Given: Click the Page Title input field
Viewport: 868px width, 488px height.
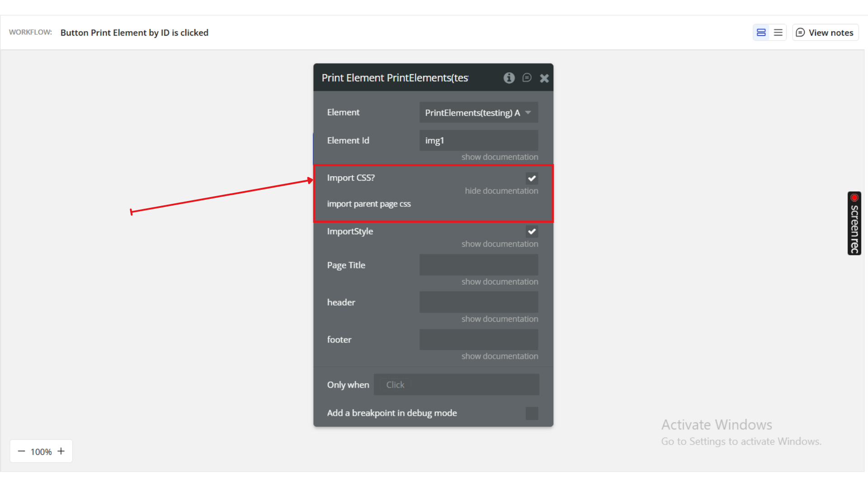Looking at the screenshot, I should pos(478,265).
